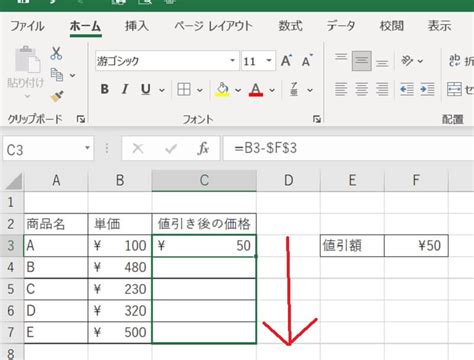Open the fill color dropdown arrow
This screenshot has height=360, width=474.
238,90
